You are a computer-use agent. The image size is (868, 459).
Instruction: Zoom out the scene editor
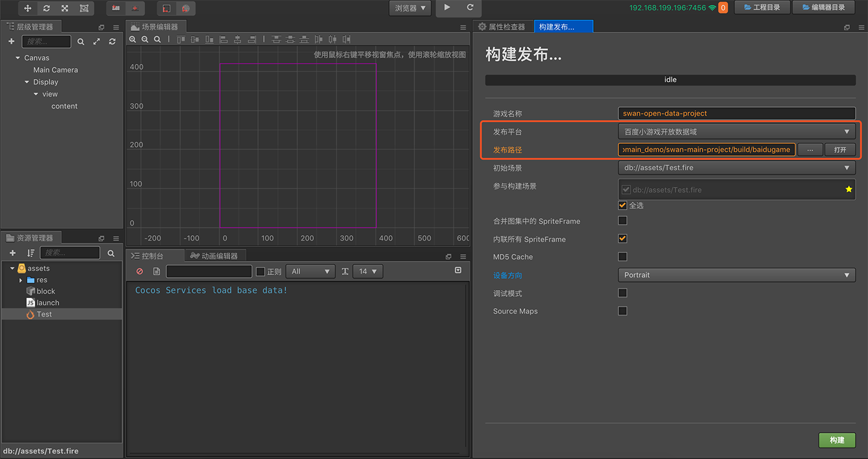click(x=145, y=39)
